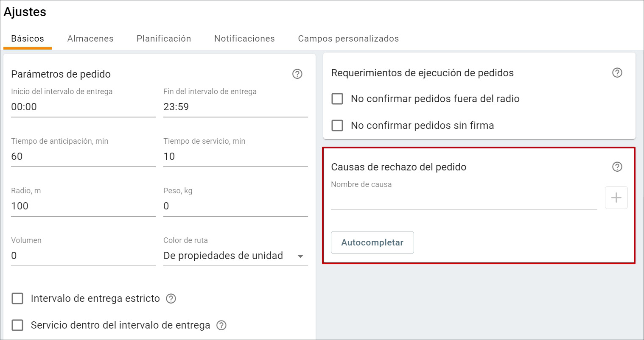The width and height of the screenshot is (644, 340).
Task: Toggle Intervalo de entrega estricto checkbox
Action: tap(17, 298)
